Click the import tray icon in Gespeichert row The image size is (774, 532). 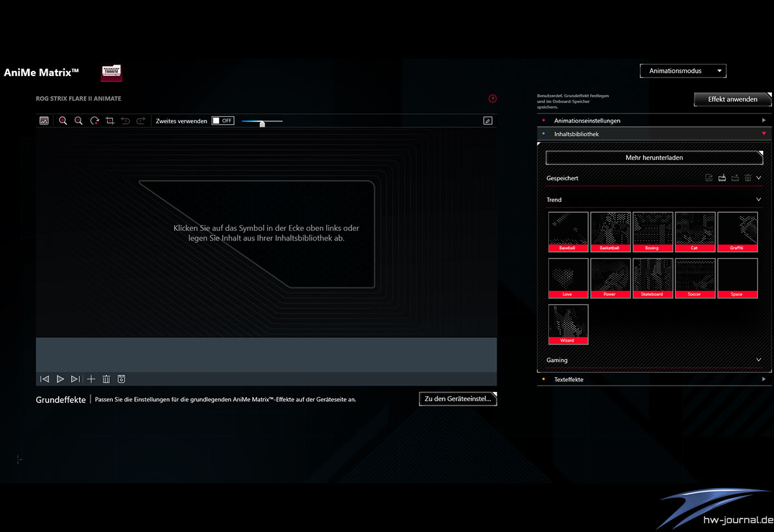coord(722,178)
